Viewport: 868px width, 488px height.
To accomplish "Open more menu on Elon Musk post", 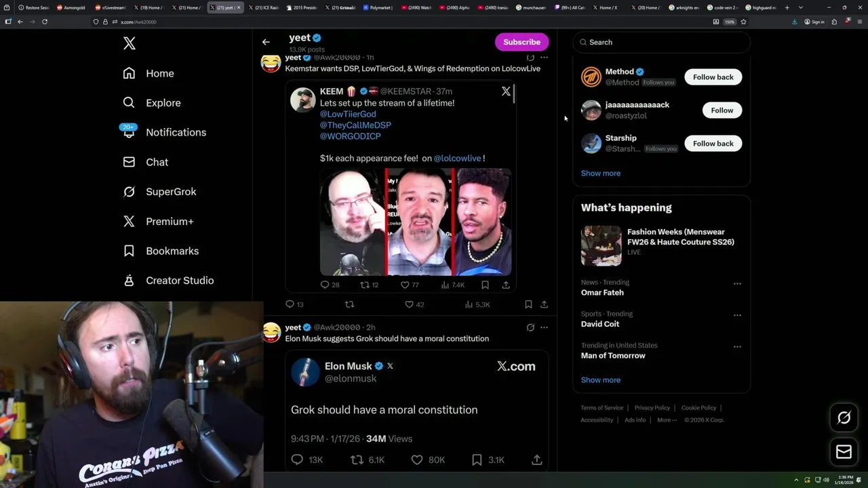I will pos(544,327).
